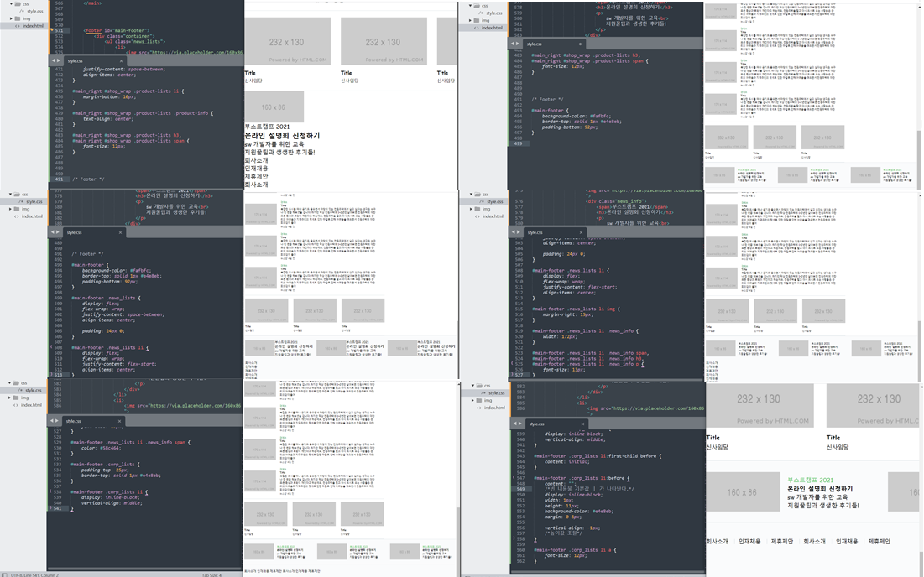The width and height of the screenshot is (924, 577).
Task: Select index.html in top-left panel sidebar
Action: point(33,26)
